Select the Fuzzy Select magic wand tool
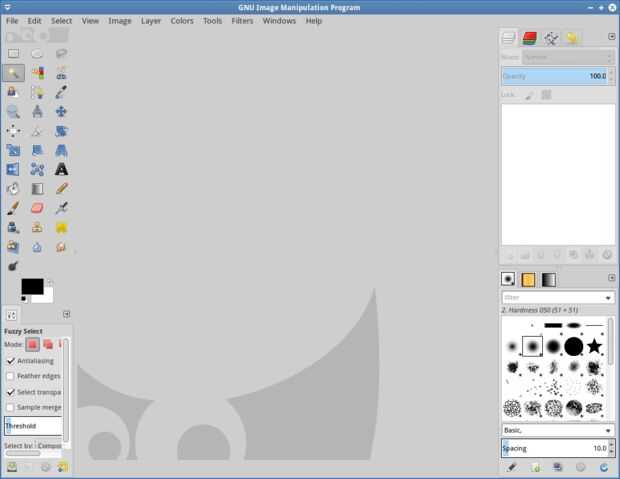The height and width of the screenshot is (479, 620). tap(13, 73)
